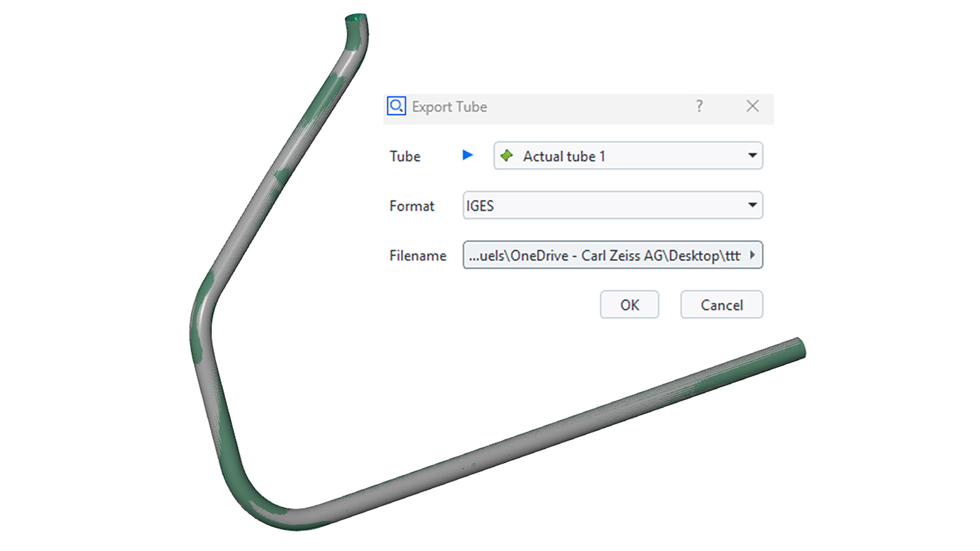This screenshot has width=980, height=551.
Task: Dismiss dialog with the Cancel button
Action: coord(722,305)
